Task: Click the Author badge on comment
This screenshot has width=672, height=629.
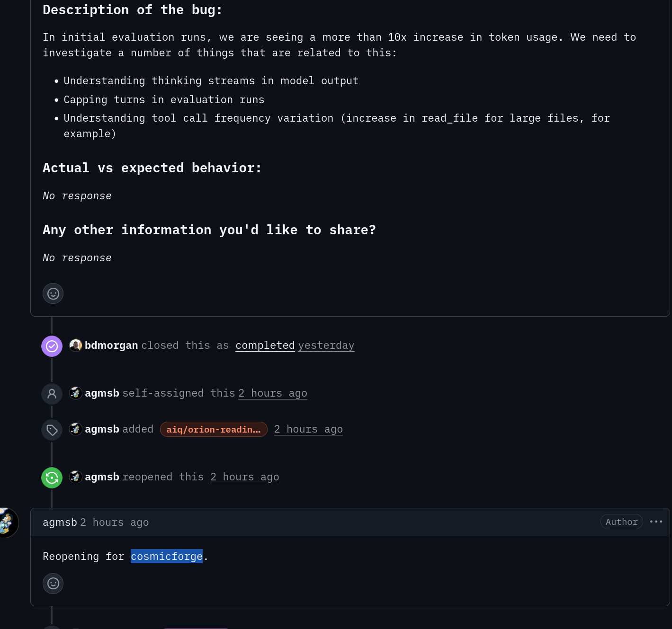Action: coord(621,522)
